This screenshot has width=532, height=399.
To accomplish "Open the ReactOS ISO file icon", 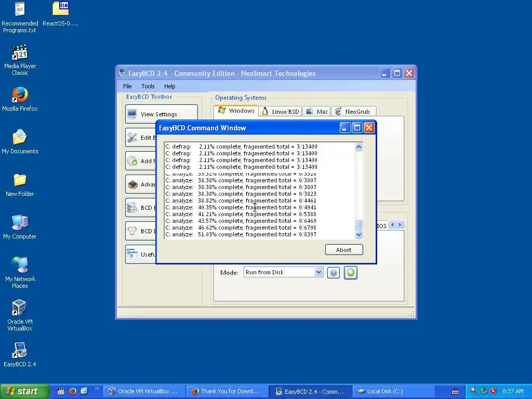I will 60,14.
